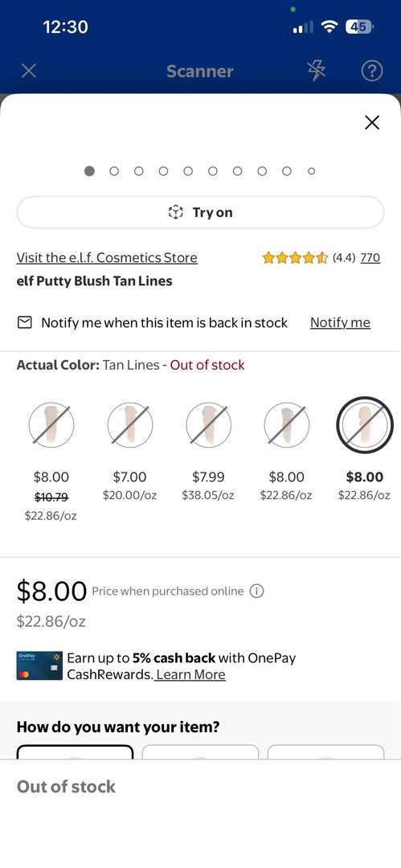Select first color swatch priced $8.00 was $10.79

coord(51,425)
